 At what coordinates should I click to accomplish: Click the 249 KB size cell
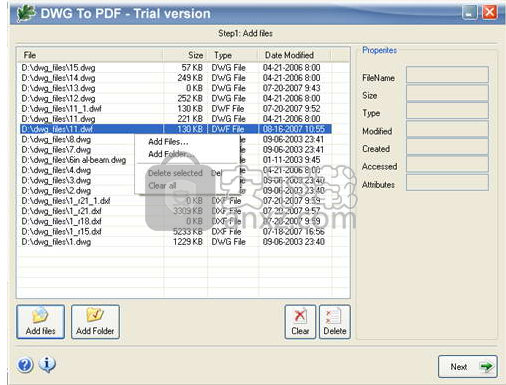click(190, 78)
